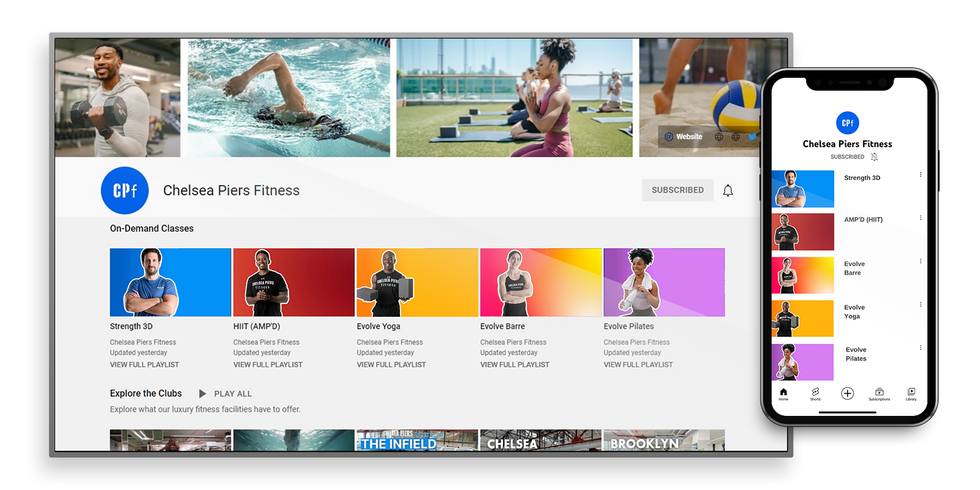Click the globe icon next to Twitter bird
Image resolution: width=980 pixels, height=490 pixels.
coord(736,137)
